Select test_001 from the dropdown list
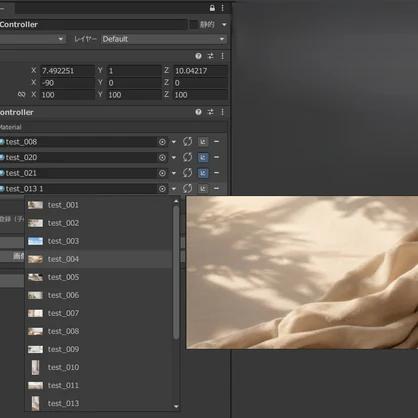 99,205
